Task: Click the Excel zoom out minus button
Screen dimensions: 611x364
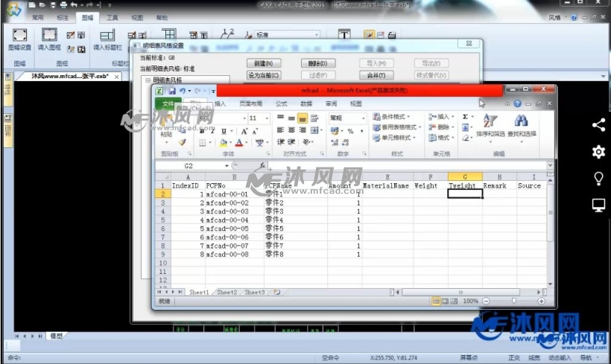Action: (x=486, y=301)
